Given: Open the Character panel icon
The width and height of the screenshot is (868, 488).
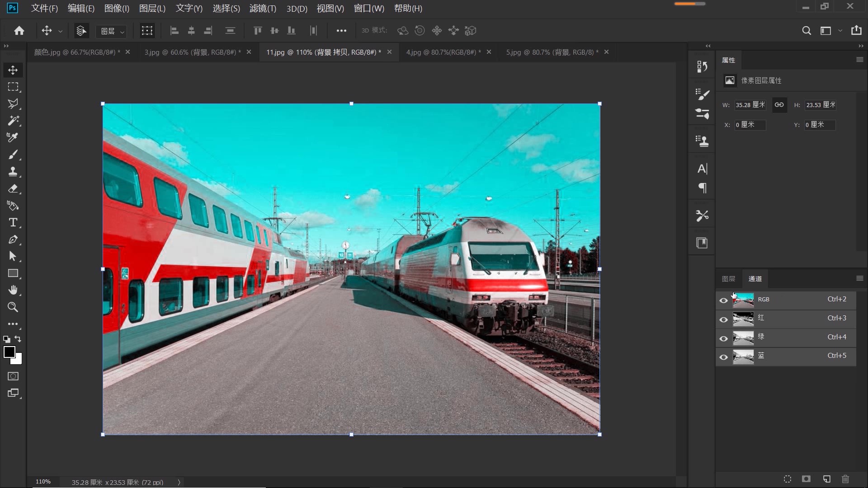Looking at the screenshot, I should click(702, 169).
